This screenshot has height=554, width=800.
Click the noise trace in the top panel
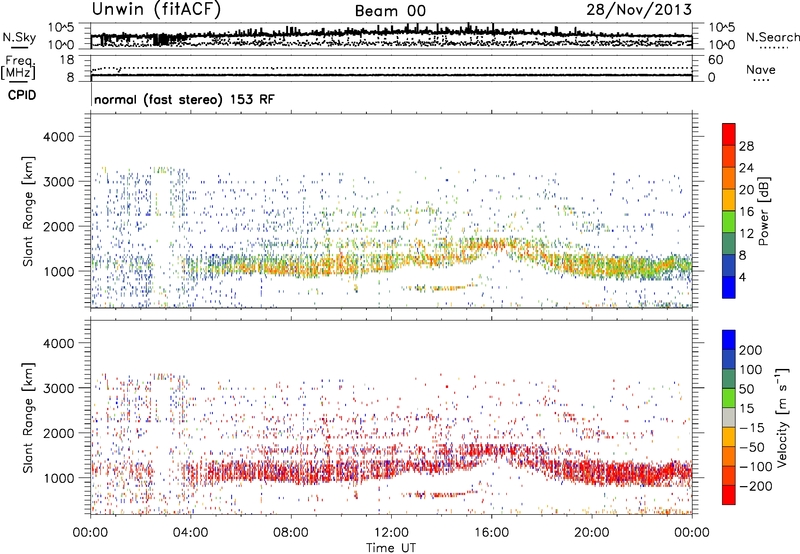391,34
